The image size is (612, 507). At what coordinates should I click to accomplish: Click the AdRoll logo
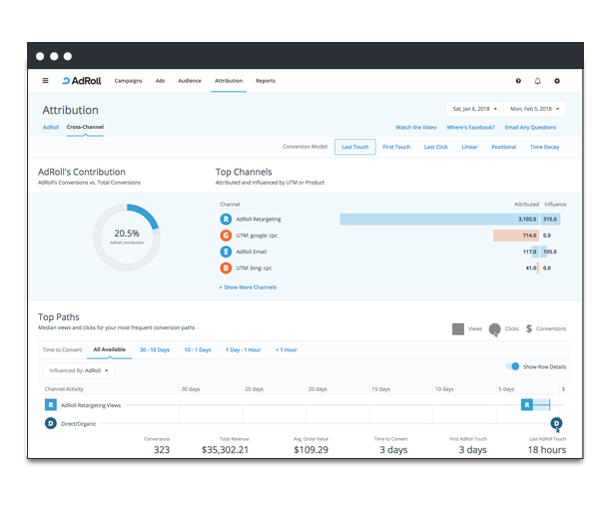(x=82, y=81)
